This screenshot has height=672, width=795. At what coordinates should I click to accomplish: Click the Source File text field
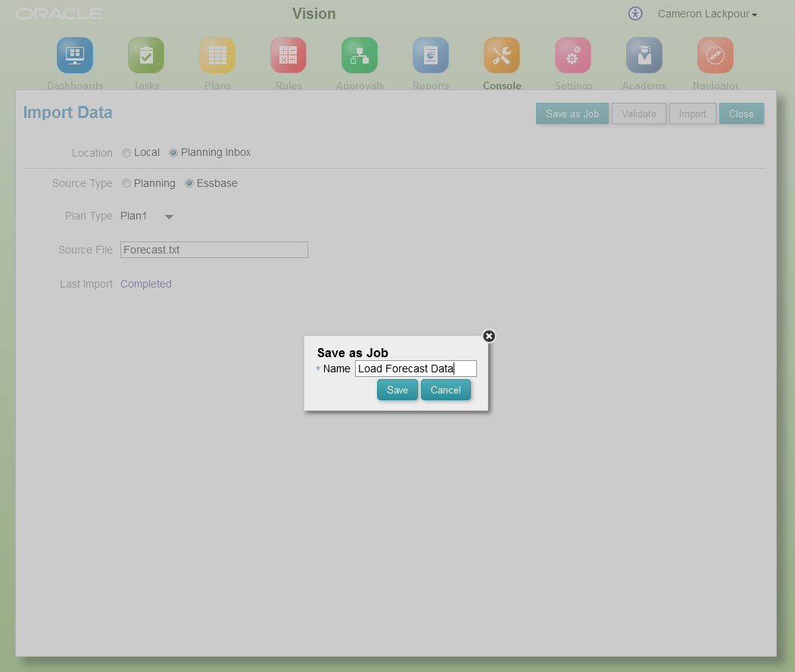(214, 250)
